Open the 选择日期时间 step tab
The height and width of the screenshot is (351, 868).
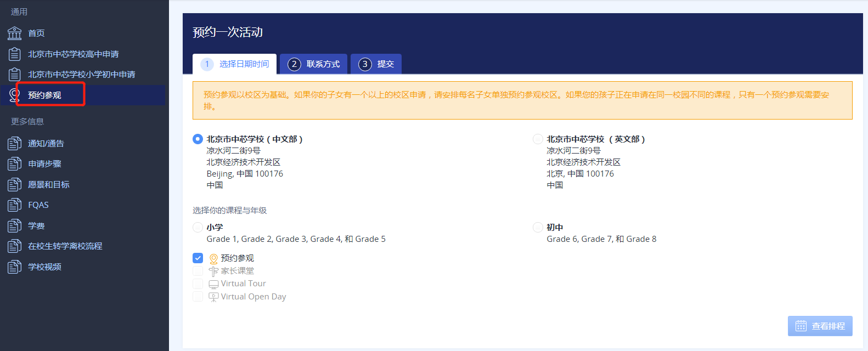point(235,64)
